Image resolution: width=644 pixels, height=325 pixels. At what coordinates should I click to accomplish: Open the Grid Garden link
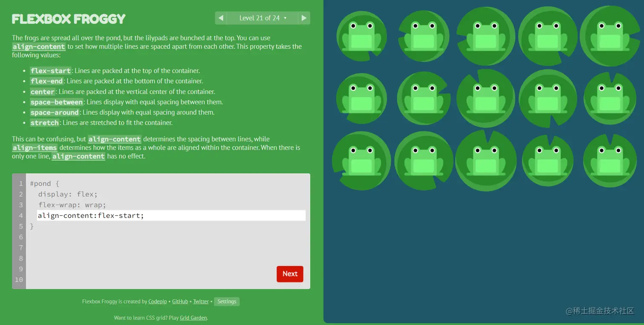coord(193,318)
